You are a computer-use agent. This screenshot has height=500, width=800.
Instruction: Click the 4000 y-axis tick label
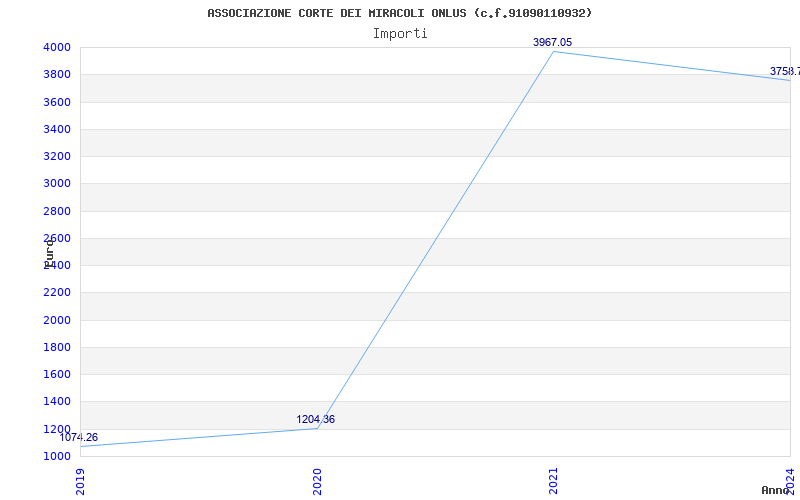[x=57, y=47]
